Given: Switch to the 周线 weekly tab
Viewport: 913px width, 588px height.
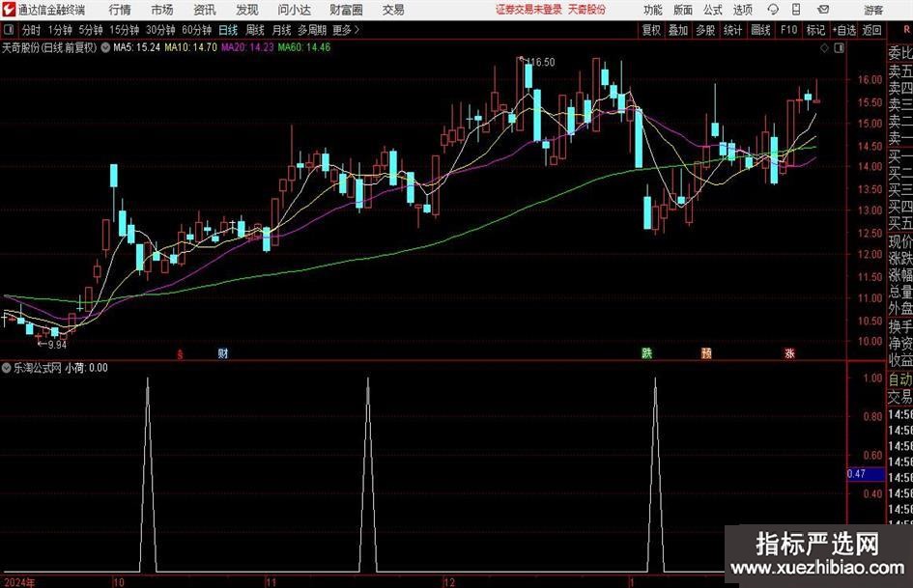Looking at the screenshot, I should click(255, 30).
